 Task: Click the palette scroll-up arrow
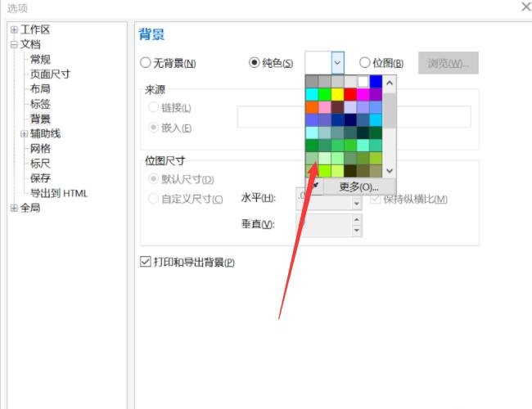pyautogui.click(x=390, y=83)
